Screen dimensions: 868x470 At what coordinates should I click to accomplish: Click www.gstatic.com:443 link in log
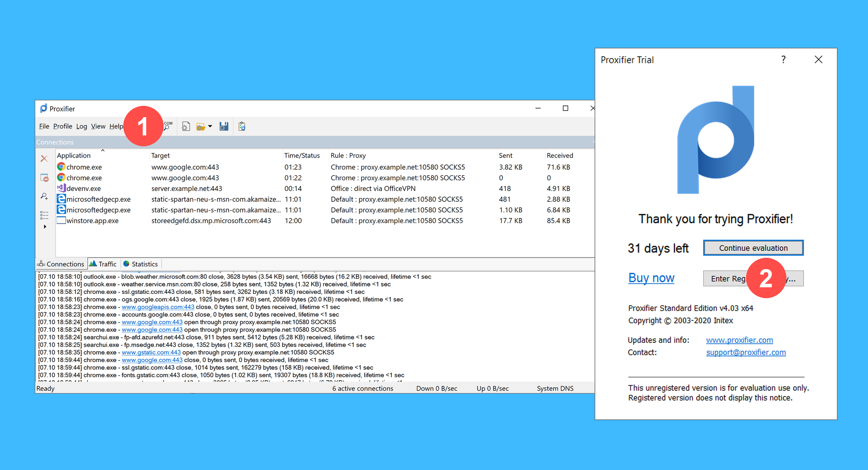point(151,352)
